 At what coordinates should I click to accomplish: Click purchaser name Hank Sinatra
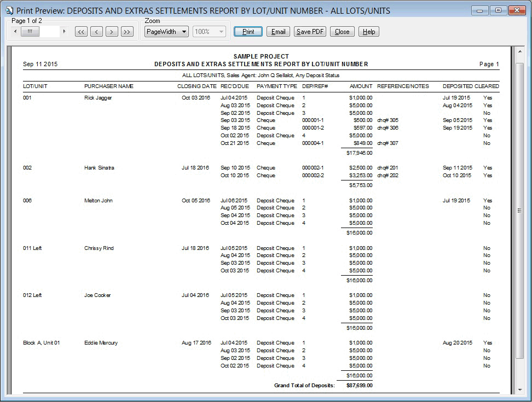point(99,168)
